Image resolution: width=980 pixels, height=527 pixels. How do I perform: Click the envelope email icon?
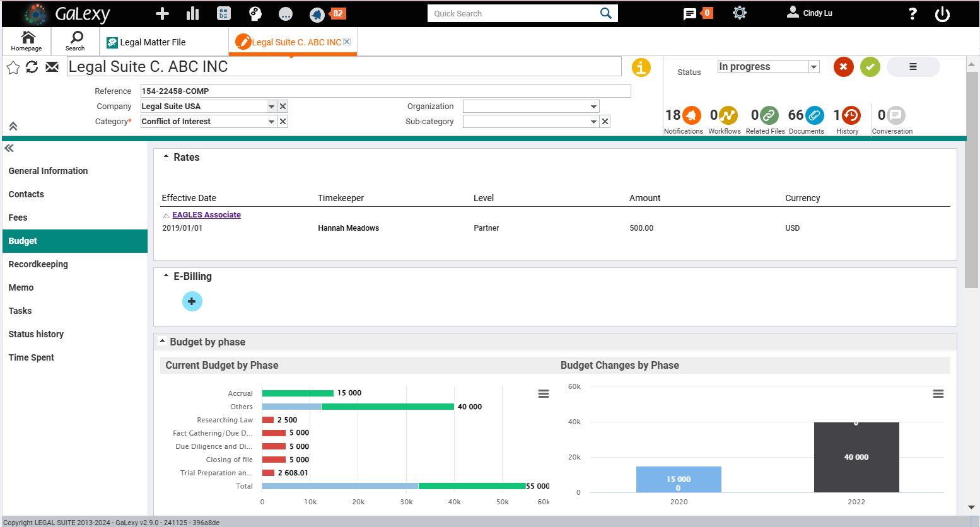[x=52, y=67]
